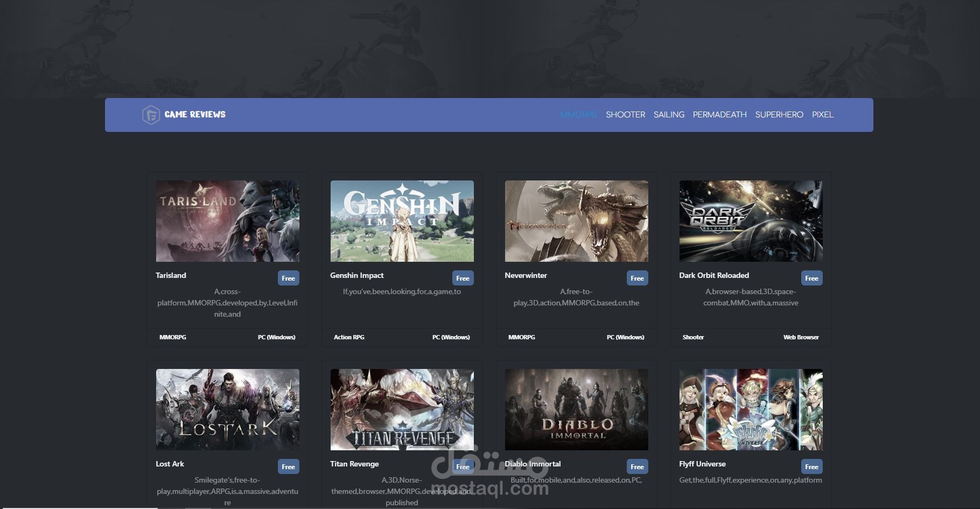The width and height of the screenshot is (980, 509).
Task: Click the Free badge on Lost Ark
Action: tap(288, 467)
